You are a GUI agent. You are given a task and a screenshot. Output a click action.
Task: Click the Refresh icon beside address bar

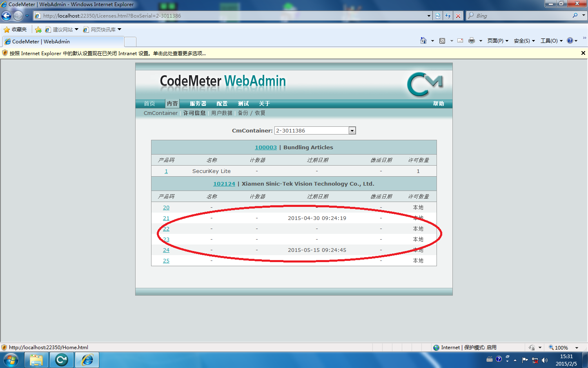point(448,16)
